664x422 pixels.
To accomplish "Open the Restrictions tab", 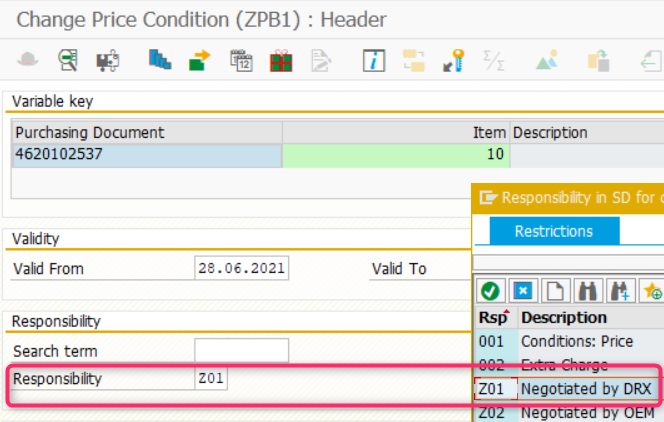I will click(554, 231).
